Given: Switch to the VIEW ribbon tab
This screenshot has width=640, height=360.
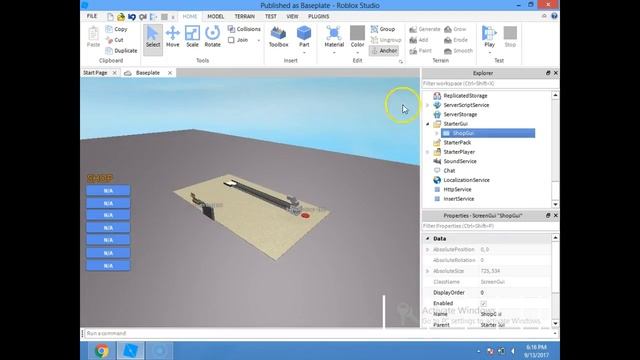Looking at the screenshot, I should [292, 16].
